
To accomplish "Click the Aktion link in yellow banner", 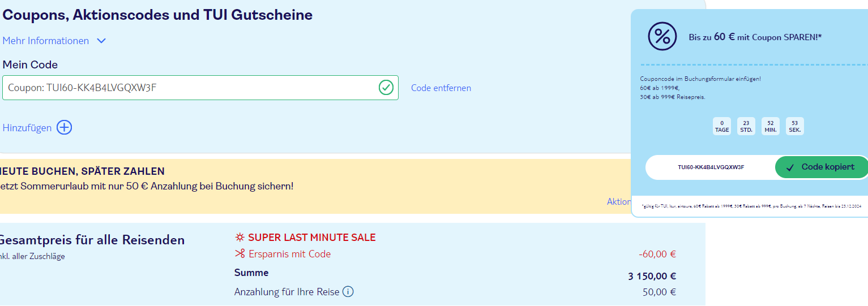I will coord(619,201).
